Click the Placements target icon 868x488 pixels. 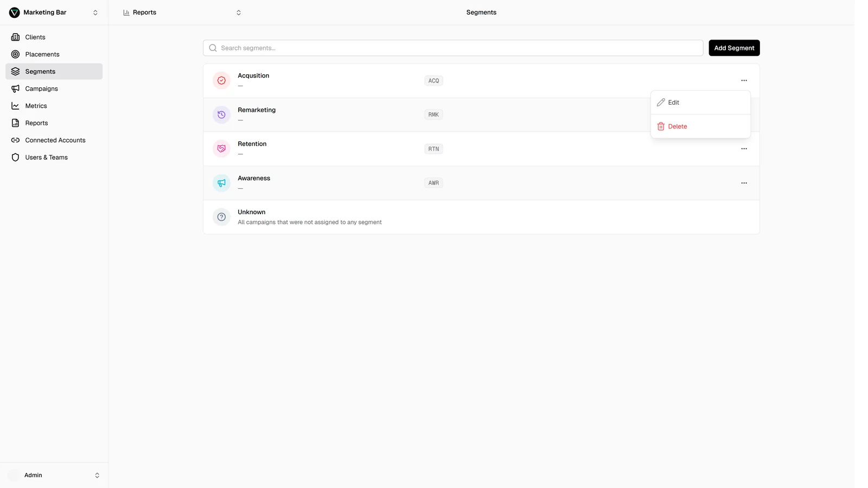point(16,54)
